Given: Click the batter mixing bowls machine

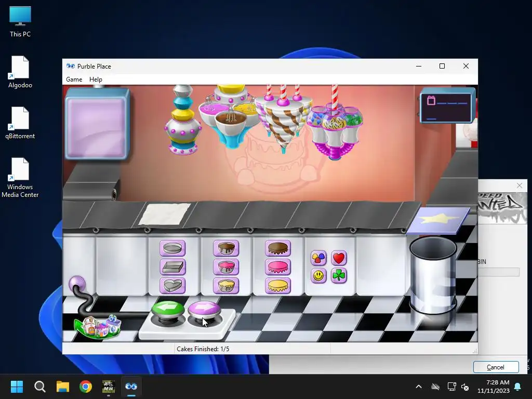Looking at the screenshot, I should [231, 116].
